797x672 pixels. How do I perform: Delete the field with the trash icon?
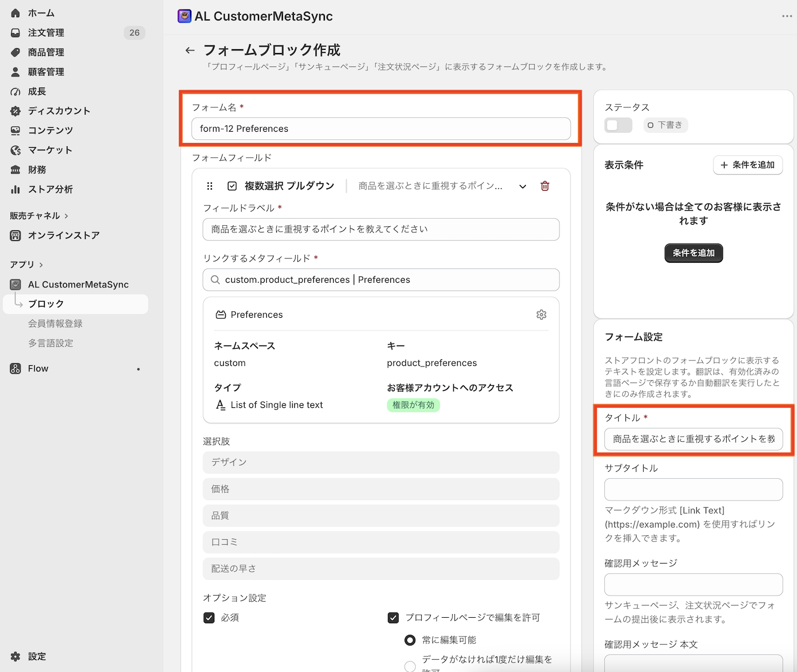(x=545, y=186)
